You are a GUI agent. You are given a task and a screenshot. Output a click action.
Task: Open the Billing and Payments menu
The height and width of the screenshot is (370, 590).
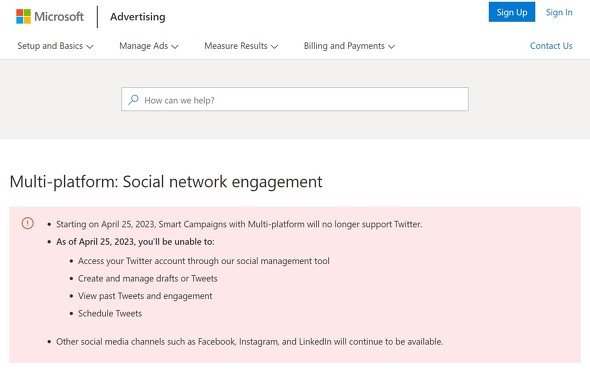(349, 46)
